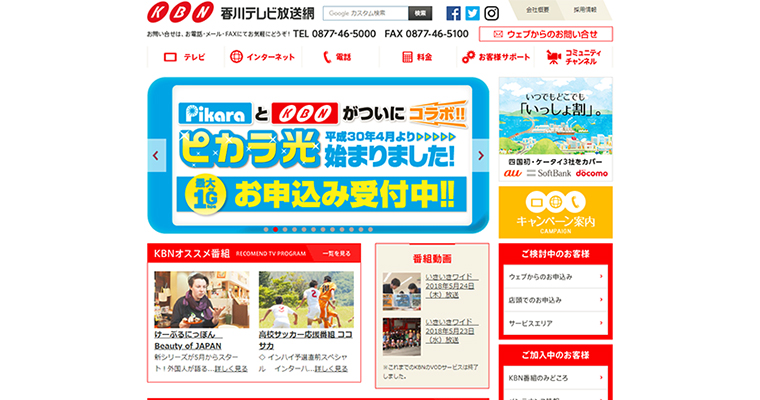Click TEL 0877-46-5000 text
The width and height of the screenshot is (760, 400).
pyautogui.click(x=334, y=34)
